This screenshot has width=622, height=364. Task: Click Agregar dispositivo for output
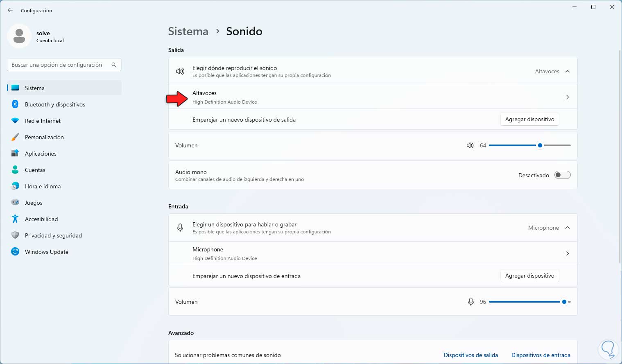tap(529, 119)
